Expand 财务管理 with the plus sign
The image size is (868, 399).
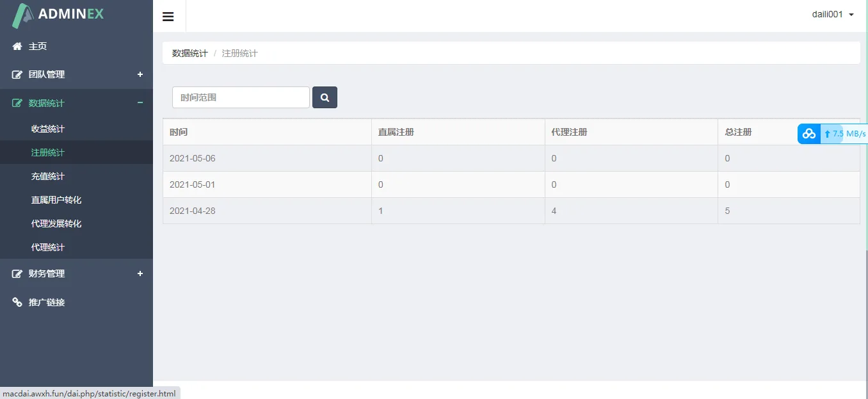coord(140,273)
